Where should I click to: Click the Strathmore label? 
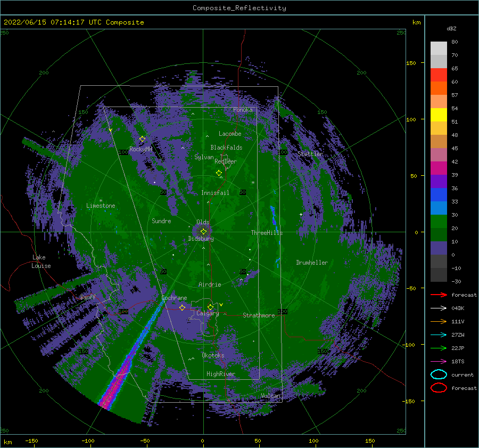pos(259,315)
